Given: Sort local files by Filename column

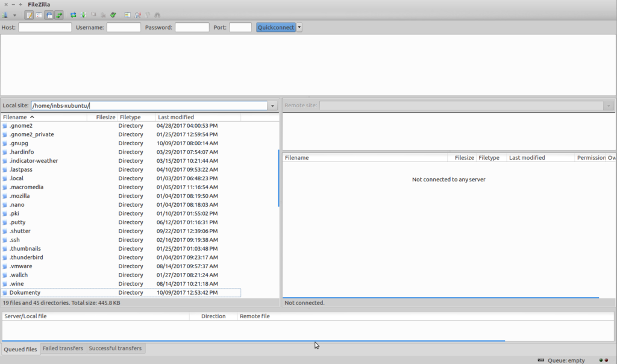Looking at the screenshot, I should click(x=43, y=118).
